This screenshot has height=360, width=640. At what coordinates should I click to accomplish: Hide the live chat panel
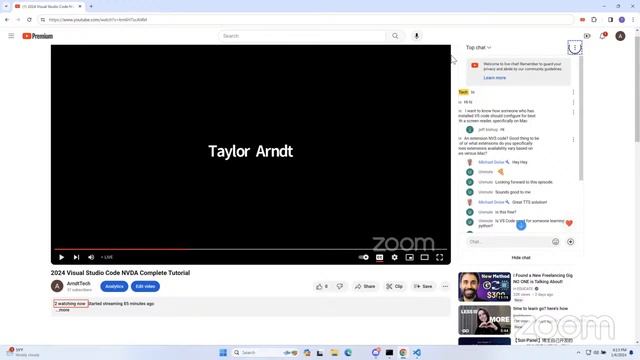click(x=521, y=258)
